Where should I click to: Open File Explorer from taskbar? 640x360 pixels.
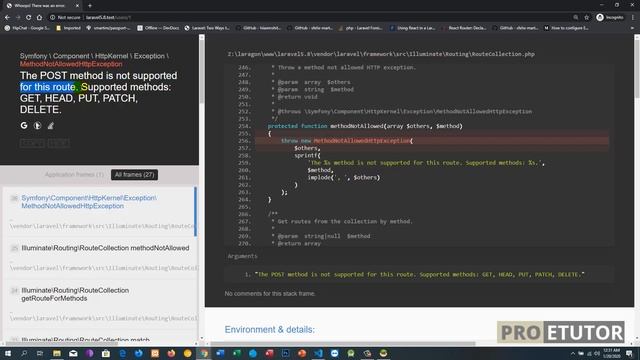click(57, 353)
